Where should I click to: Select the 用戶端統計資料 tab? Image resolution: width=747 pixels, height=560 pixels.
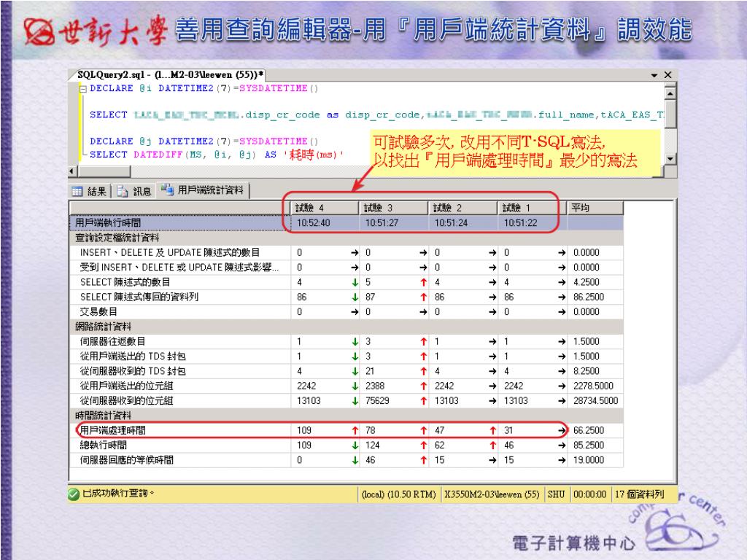pos(203,190)
